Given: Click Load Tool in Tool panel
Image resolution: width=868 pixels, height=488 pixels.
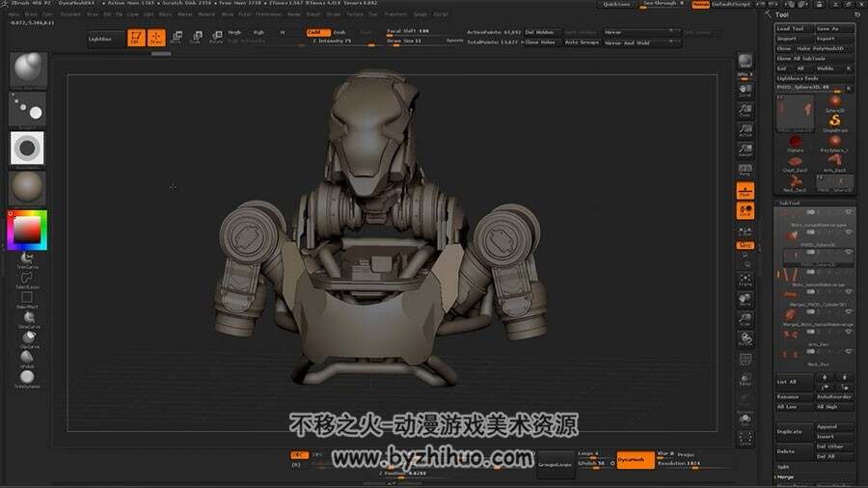Looking at the screenshot, I should click(x=794, y=29).
